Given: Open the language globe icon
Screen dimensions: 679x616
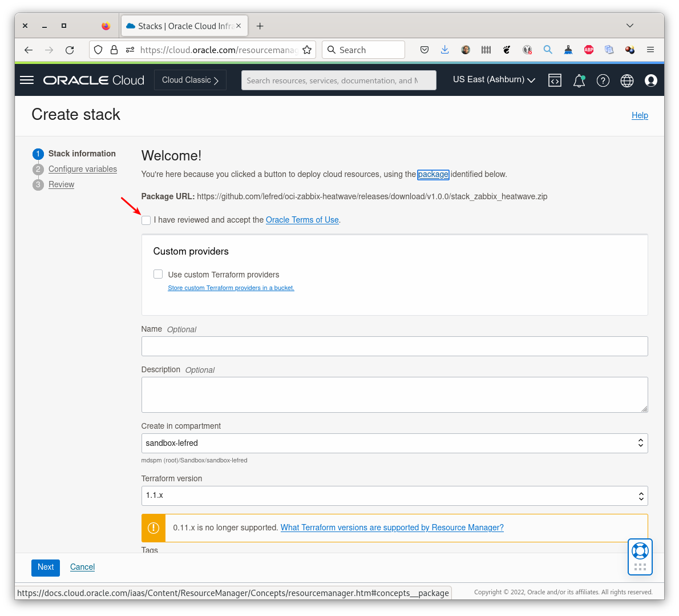Looking at the screenshot, I should [627, 80].
